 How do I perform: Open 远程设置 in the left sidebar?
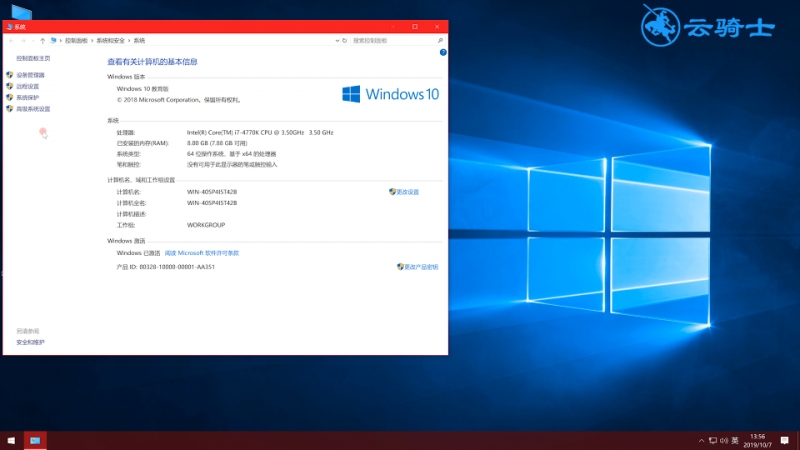28,86
